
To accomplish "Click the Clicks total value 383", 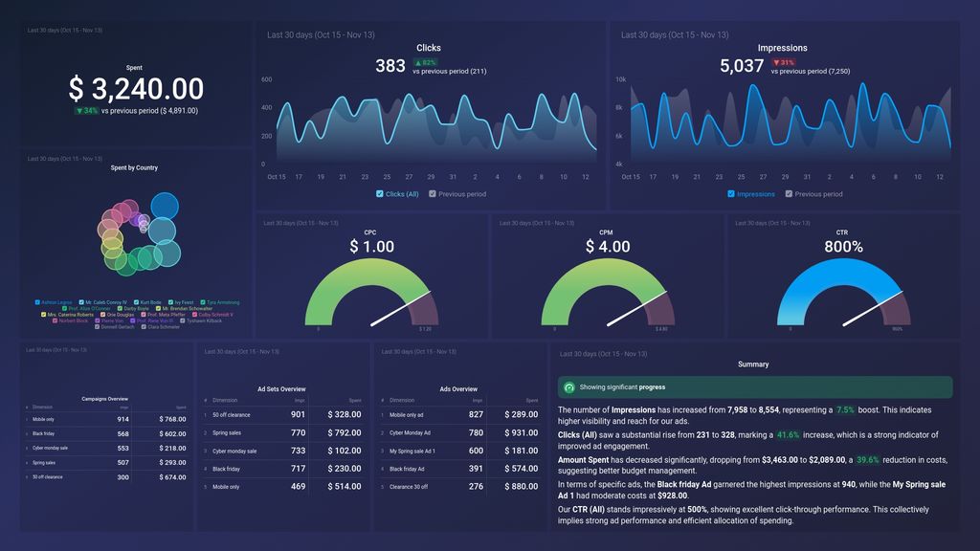I will (x=390, y=66).
